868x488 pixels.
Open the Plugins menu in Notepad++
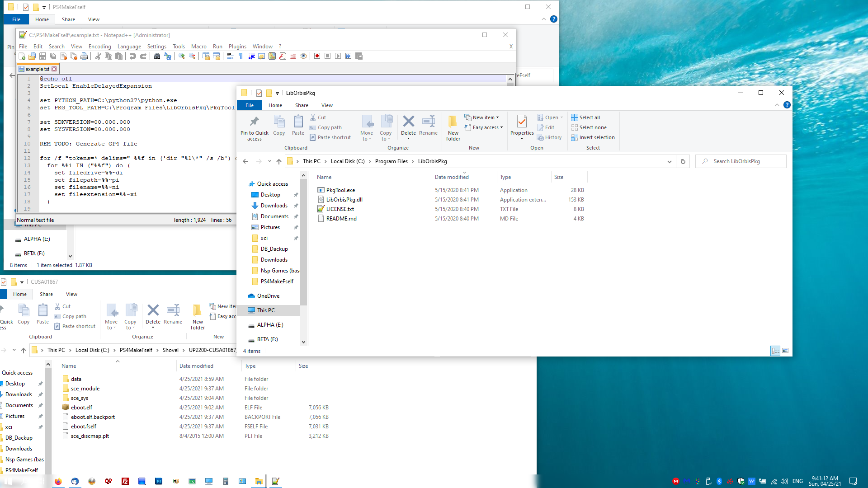[x=237, y=47]
